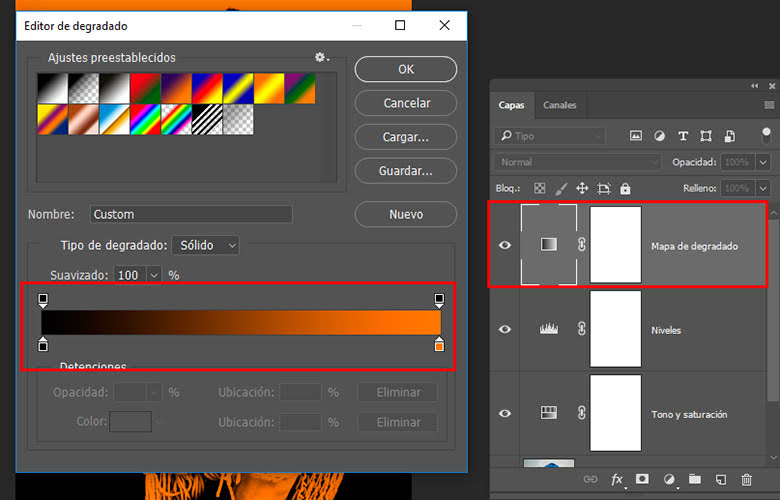Open the layer Opacidad dropdown arrow
780x500 pixels.
(764, 162)
